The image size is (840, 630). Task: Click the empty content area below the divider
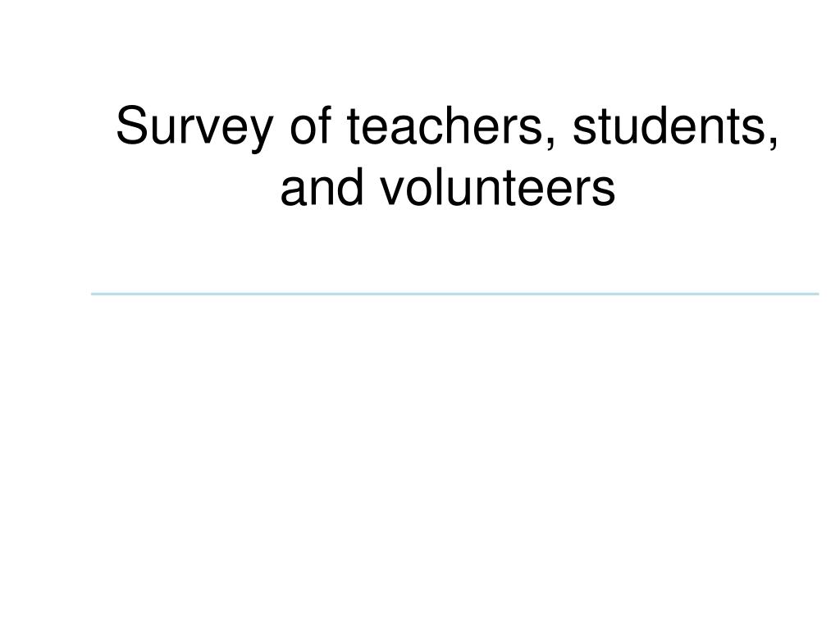[x=454, y=455]
